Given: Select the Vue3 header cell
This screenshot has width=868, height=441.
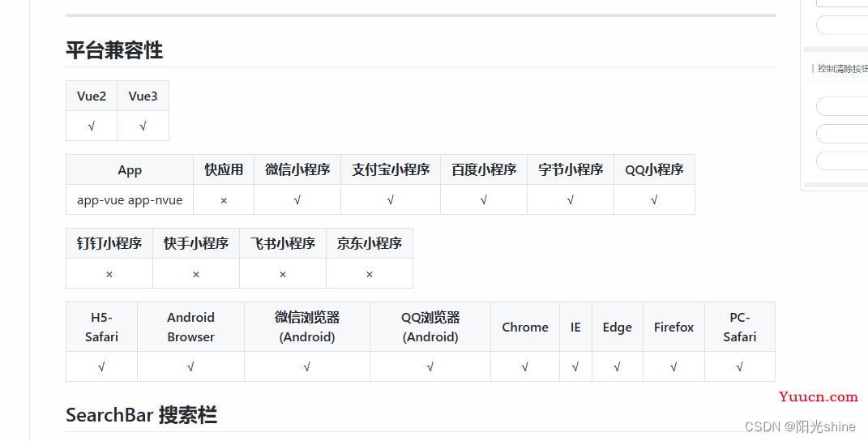Looking at the screenshot, I should 143,96.
